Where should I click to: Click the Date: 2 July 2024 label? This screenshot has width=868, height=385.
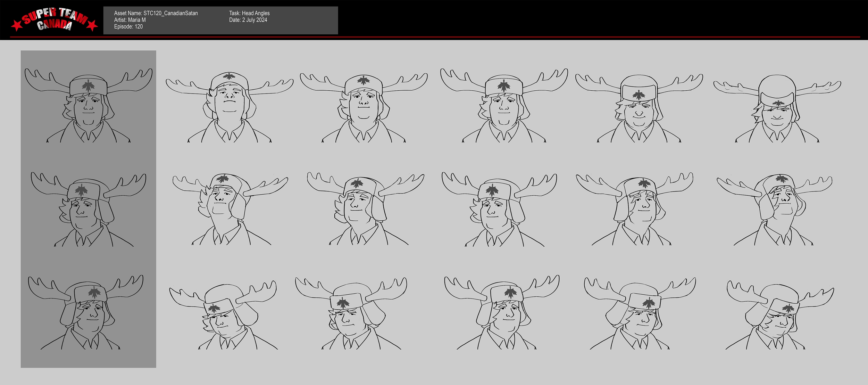pos(248,20)
